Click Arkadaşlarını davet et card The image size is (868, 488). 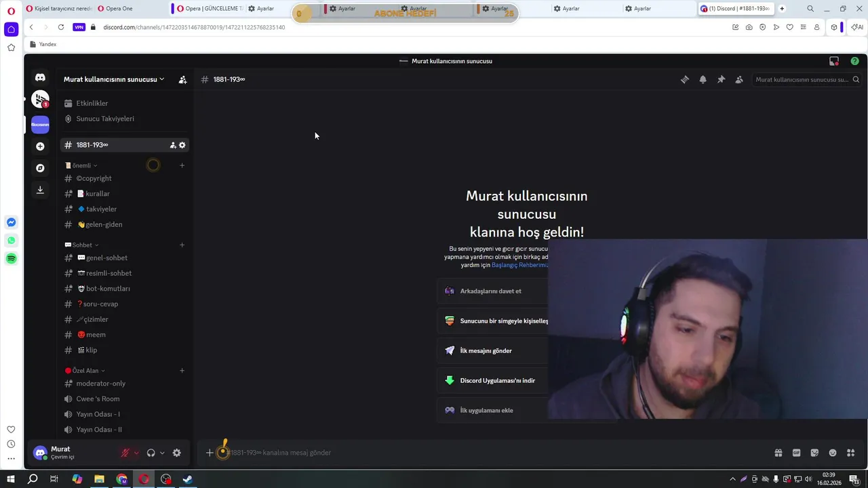point(493,291)
